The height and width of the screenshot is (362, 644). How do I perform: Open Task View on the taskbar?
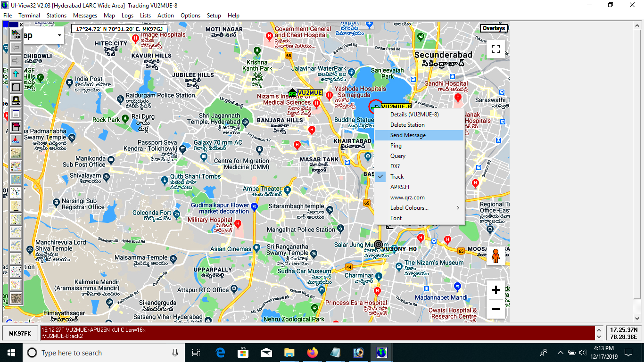click(x=197, y=353)
